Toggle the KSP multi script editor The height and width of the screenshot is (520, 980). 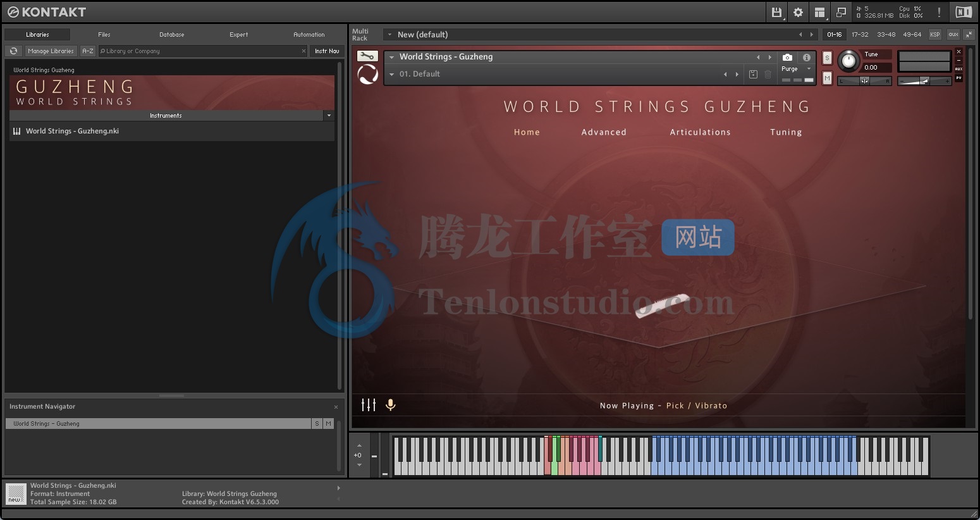pyautogui.click(x=935, y=34)
